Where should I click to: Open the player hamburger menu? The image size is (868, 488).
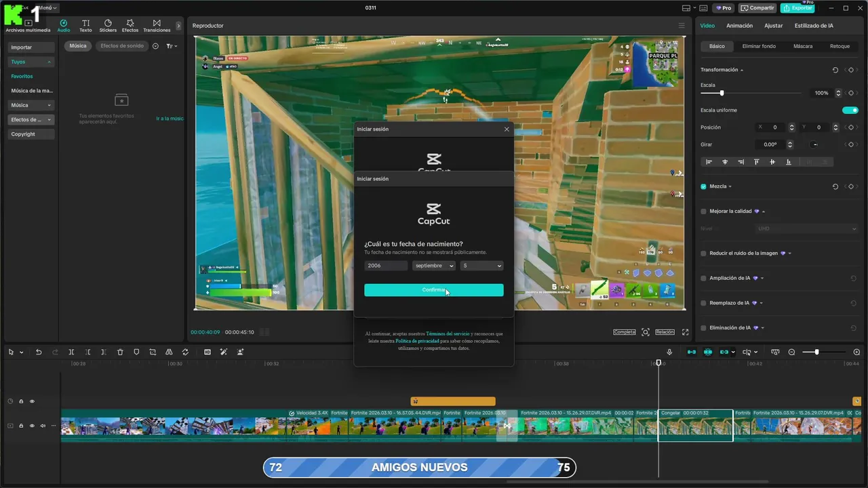coord(682,26)
